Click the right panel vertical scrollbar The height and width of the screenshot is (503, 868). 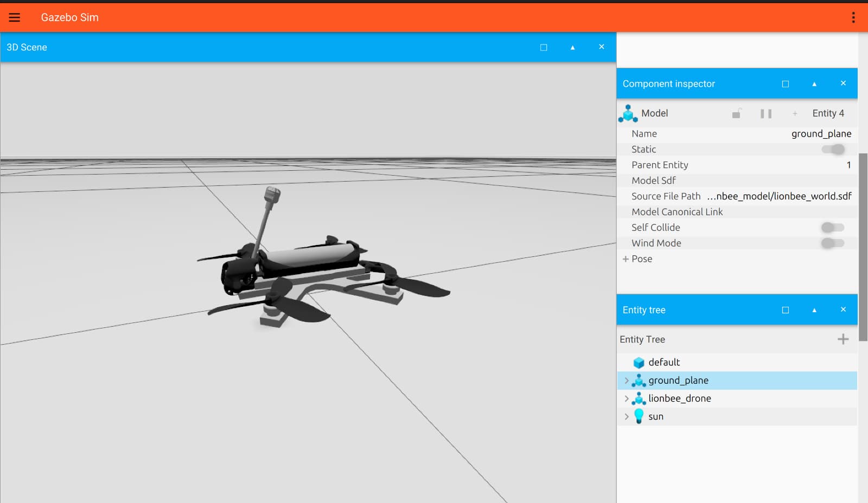pos(863,247)
